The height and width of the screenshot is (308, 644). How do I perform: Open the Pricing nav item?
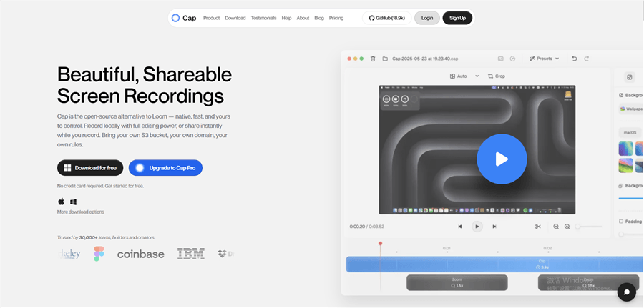point(336,18)
